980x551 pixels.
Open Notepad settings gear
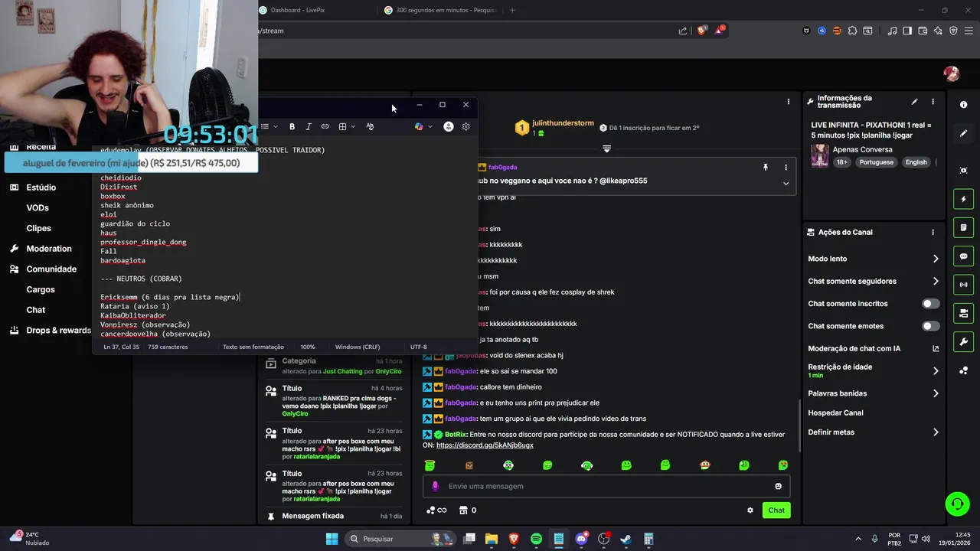(465, 126)
